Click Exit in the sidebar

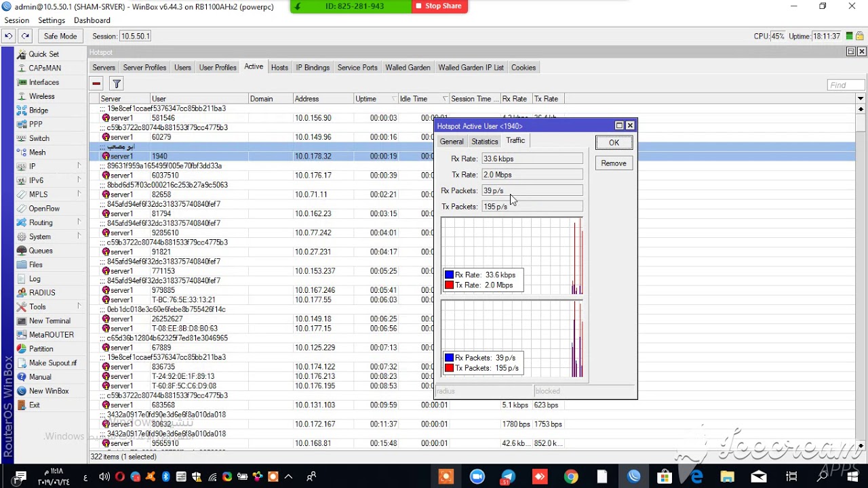pos(35,405)
